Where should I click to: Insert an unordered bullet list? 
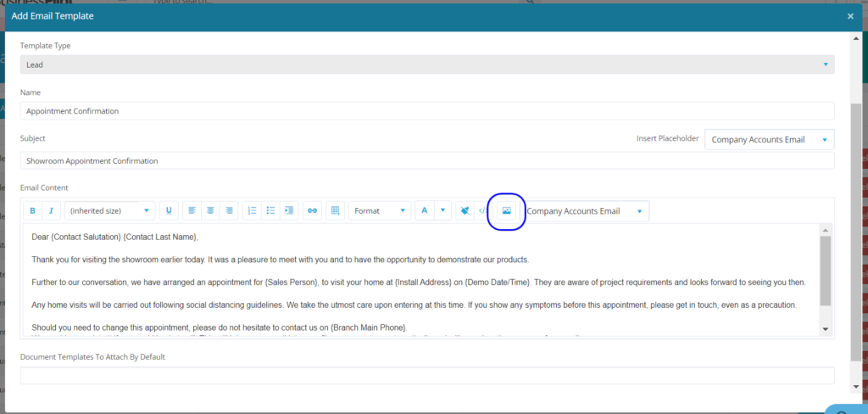pyautogui.click(x=270, y=210)
